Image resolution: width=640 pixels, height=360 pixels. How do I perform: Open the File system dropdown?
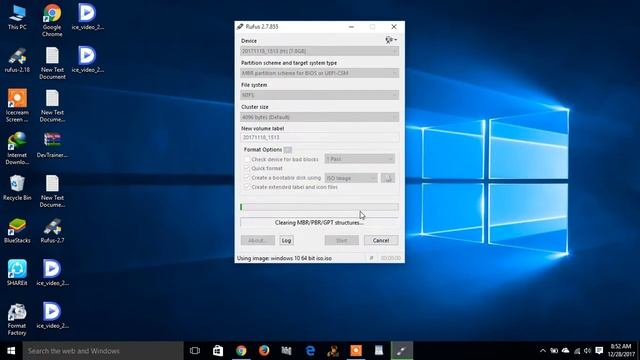(x=320, y=95)
